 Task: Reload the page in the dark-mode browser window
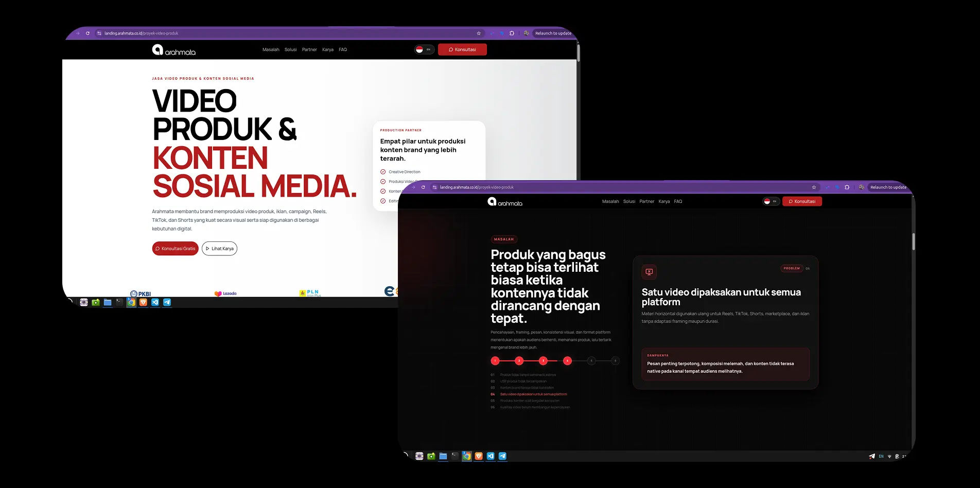click(423, 187)
